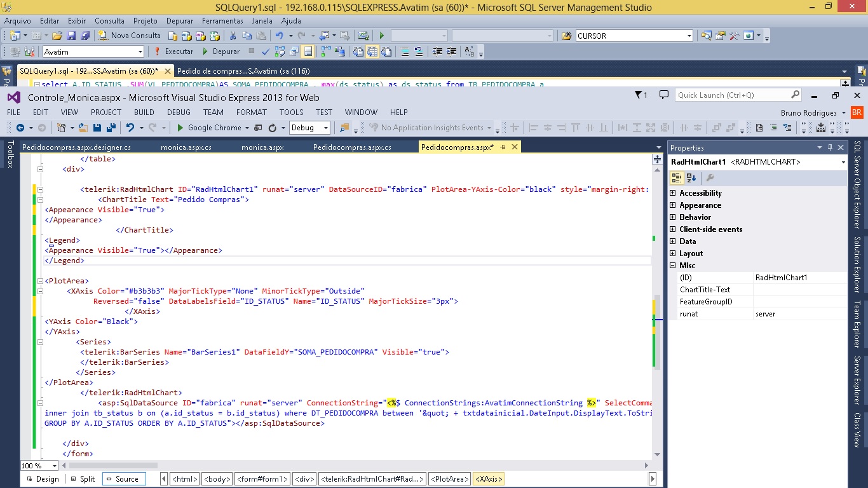Click the send feedback speech bubble icon
Screen dimensions: 868x488
pyautogui.click(x=664, y=95)
